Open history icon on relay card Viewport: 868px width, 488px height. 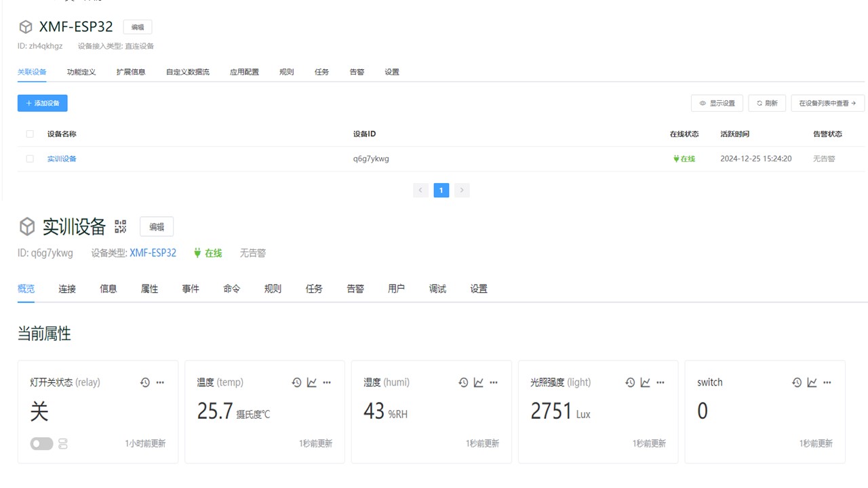click(145, 383)
